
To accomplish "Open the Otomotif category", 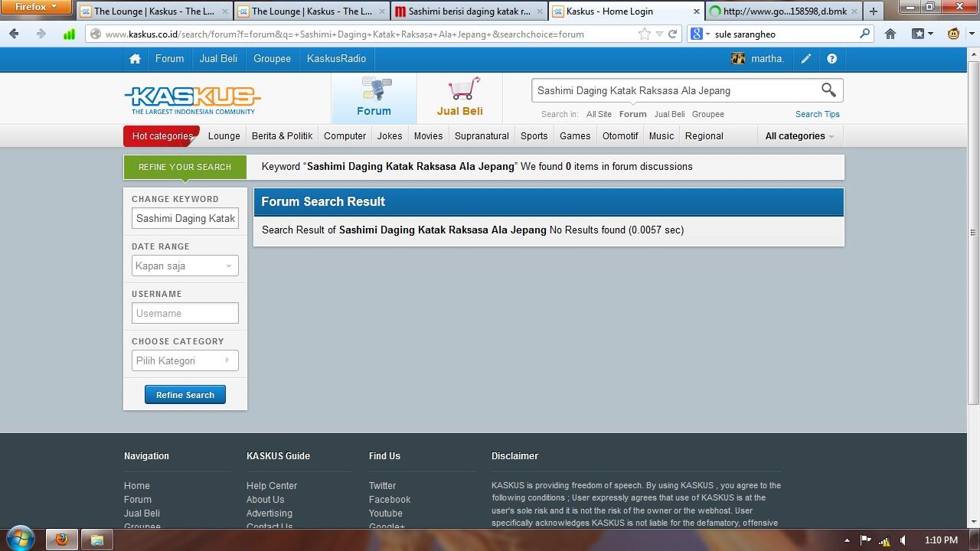I will [x=620, y=136].
